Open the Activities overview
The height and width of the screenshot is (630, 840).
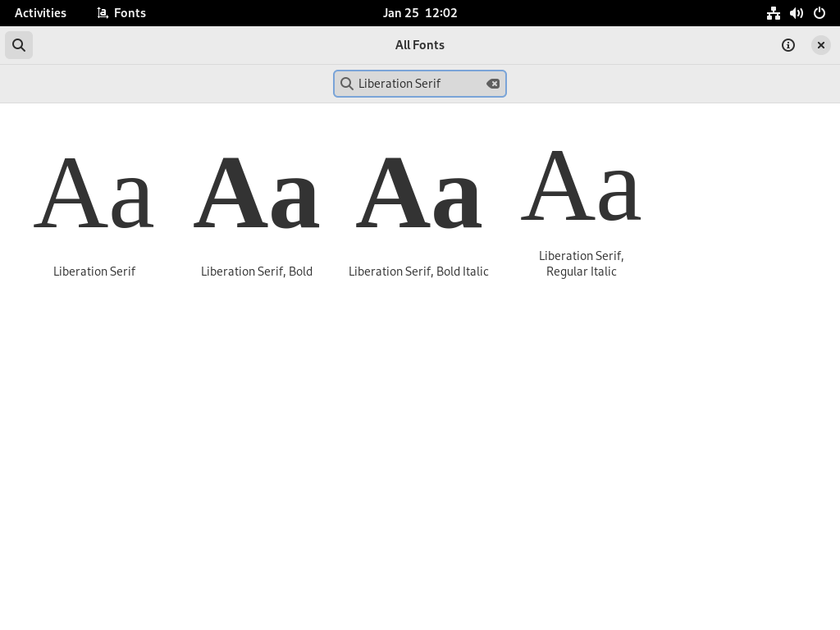coord(41,13)
